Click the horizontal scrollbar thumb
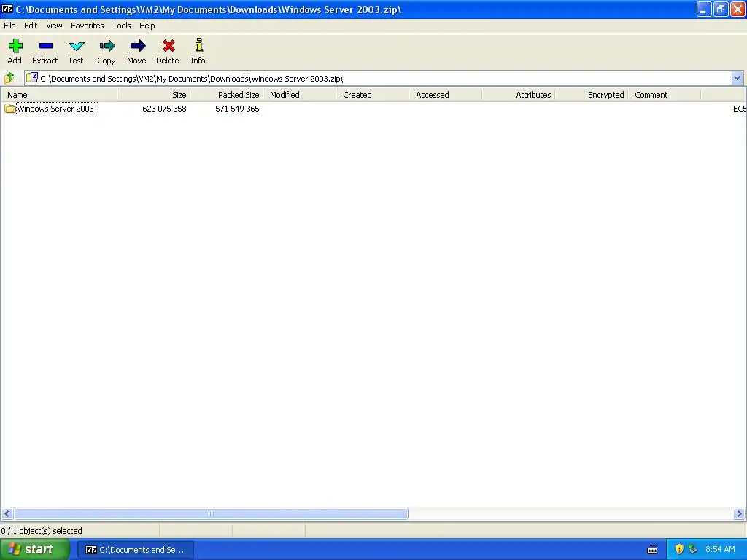The height and width of the screenshot is (560, 747). [211, 514]
